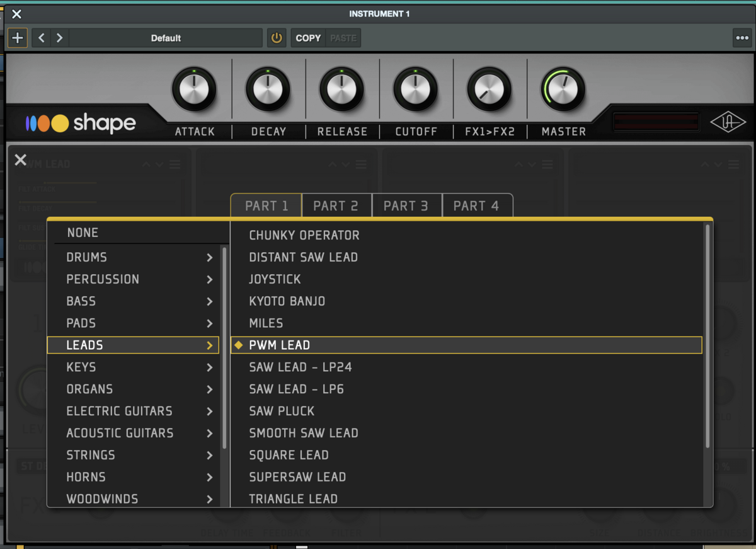Switch to the PART 4 tab

click(x=477, y=205)
